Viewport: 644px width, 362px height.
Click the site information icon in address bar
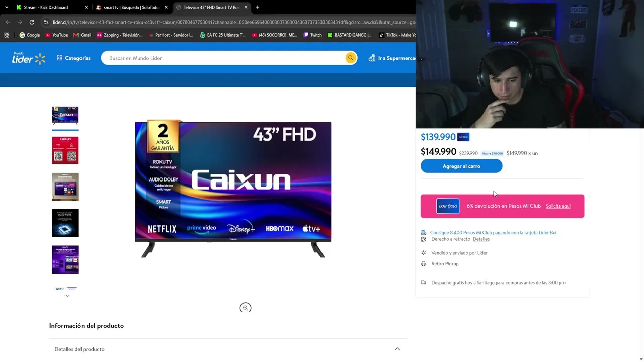pos(46,22)
